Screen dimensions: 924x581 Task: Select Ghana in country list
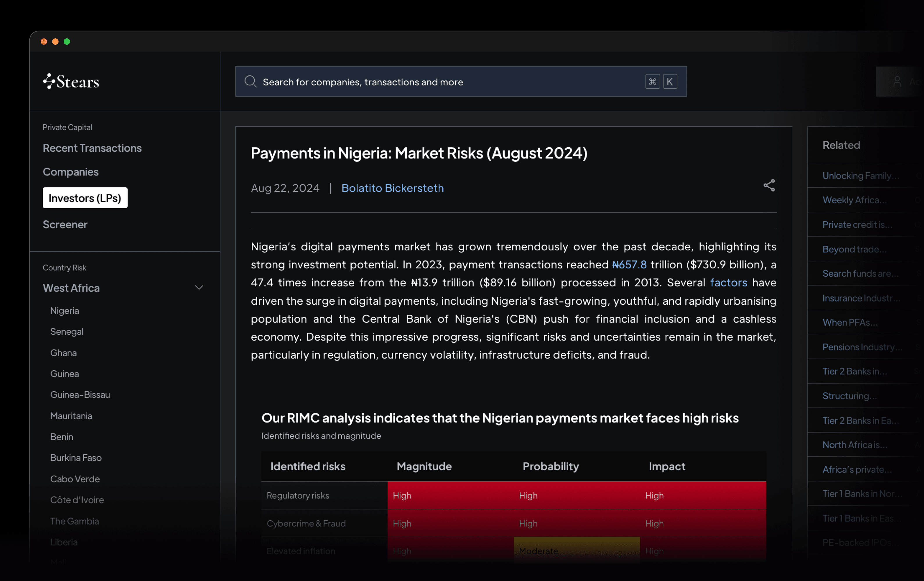[63, 353]
